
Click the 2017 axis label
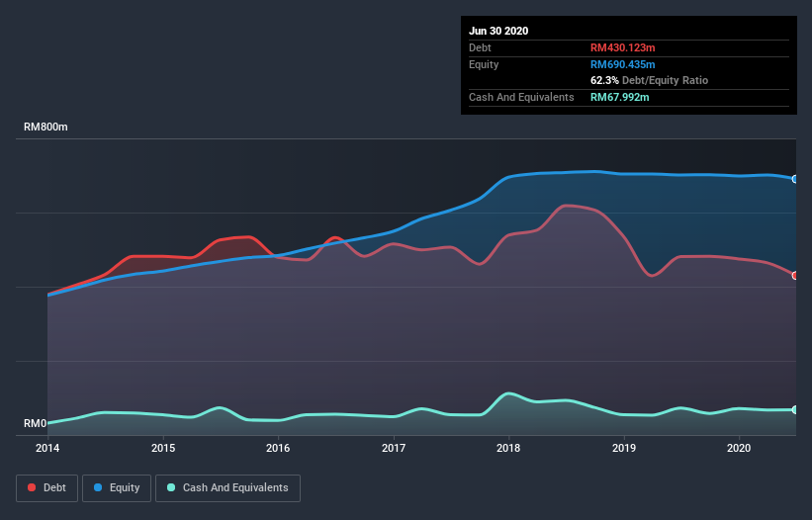coord(394,448)
